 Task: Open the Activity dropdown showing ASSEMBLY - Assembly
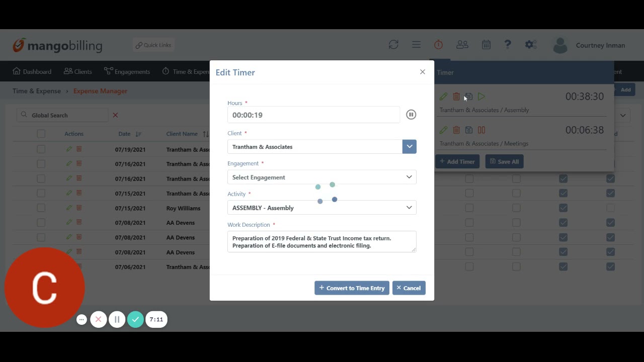click(322, 208)
